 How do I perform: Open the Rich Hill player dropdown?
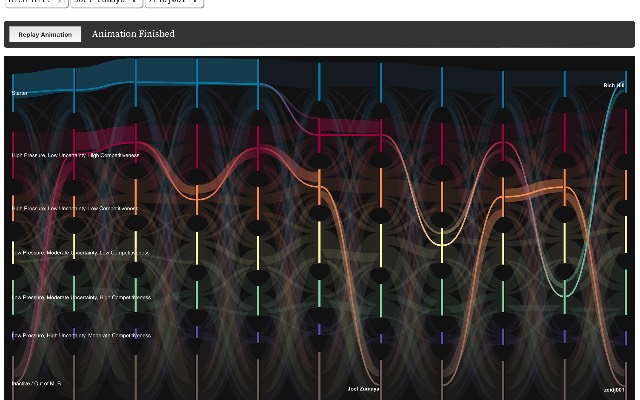(37, 2)
